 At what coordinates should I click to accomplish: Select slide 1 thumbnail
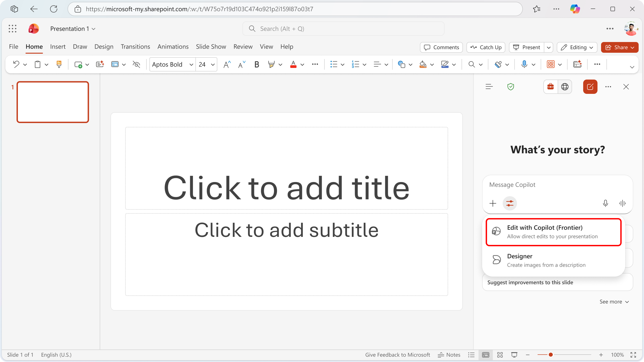(52, 102)
